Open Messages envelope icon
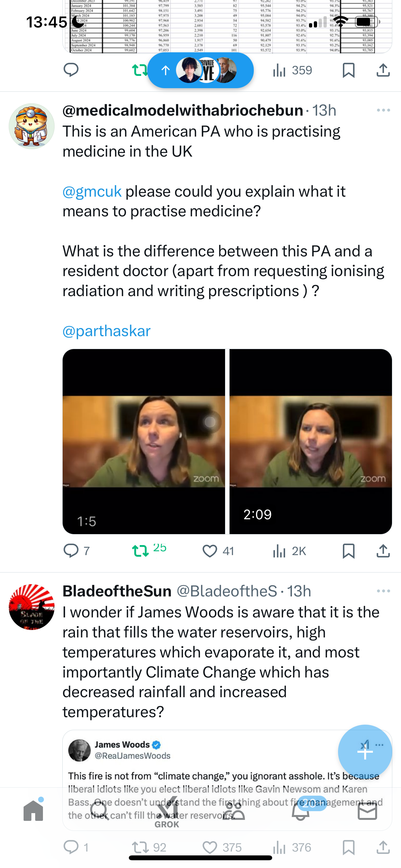This screenshot has width=401, height=868. click(367, 811)
